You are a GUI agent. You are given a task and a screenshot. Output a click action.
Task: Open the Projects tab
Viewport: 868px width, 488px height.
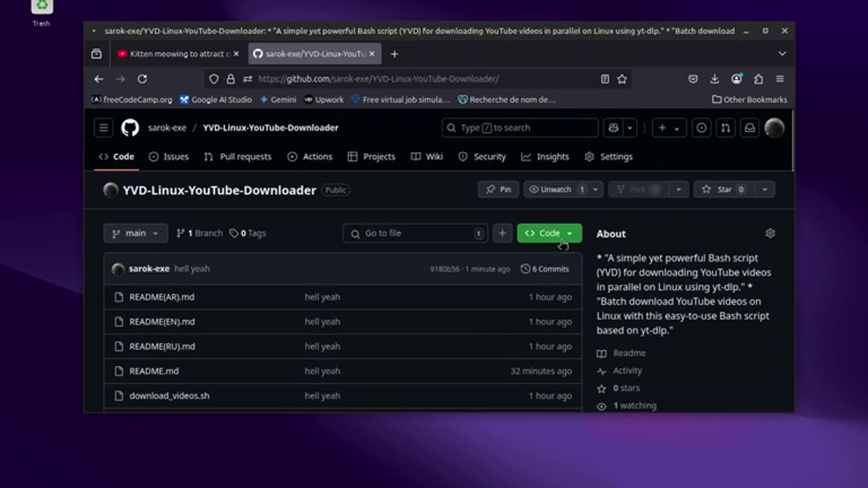tap(371, 157)
